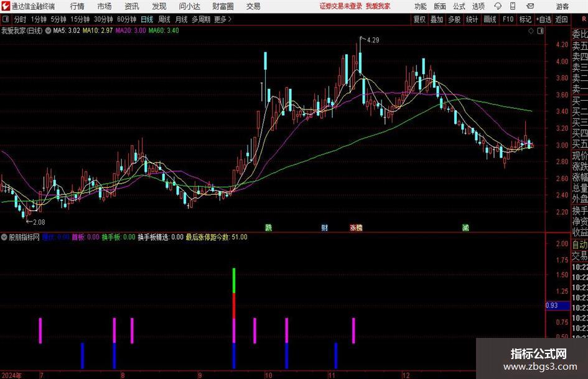Click the 标记 mark button

tap(525, 19)
